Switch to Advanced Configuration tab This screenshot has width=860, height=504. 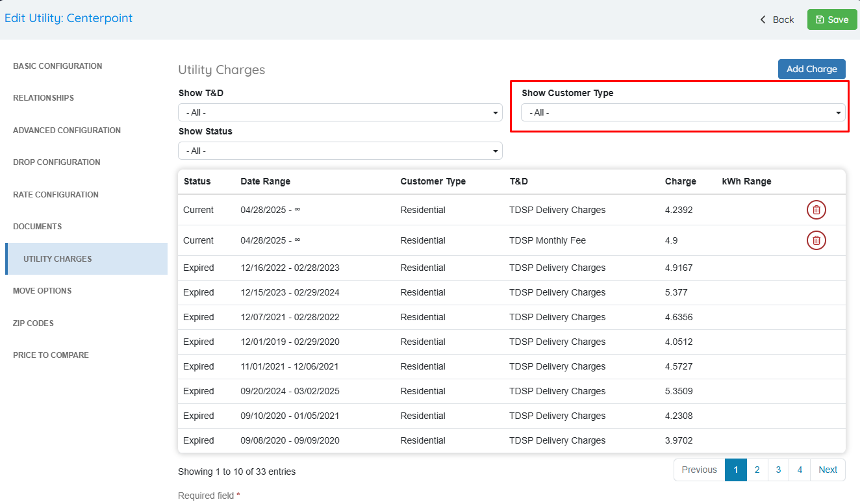coord(67,131)
